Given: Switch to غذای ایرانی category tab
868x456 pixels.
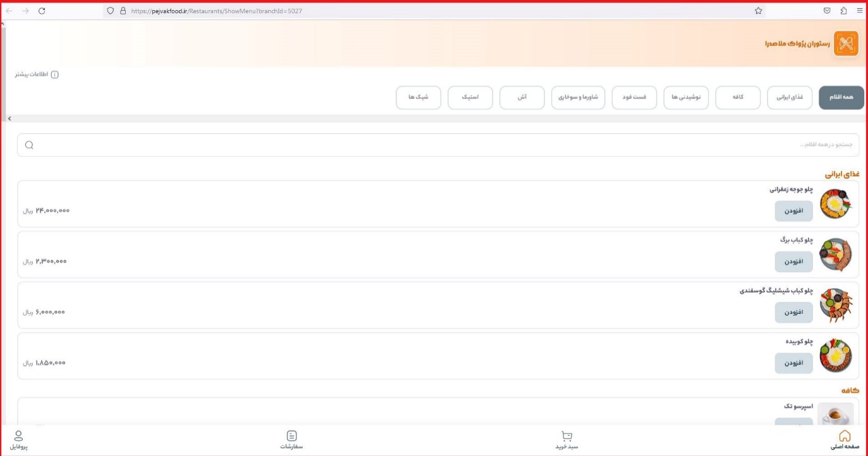Looking at the screenshot, I should [790, 98].
